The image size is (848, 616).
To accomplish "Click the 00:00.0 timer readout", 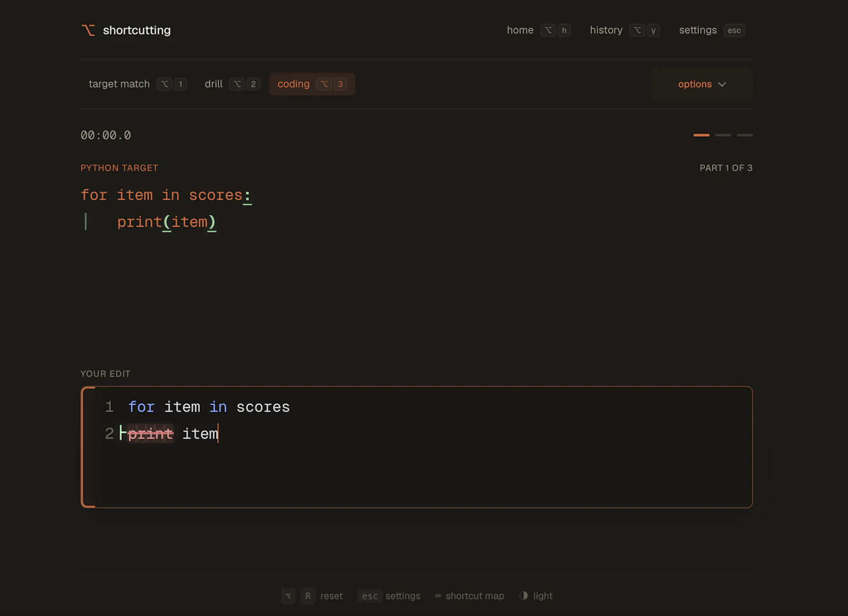I will [x=105, y=135].
